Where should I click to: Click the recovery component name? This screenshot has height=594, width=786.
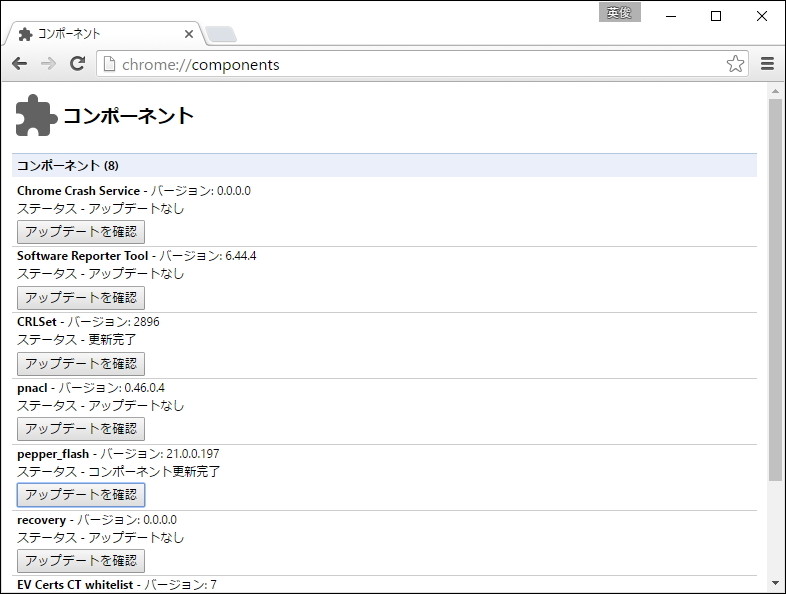(41, 520)
